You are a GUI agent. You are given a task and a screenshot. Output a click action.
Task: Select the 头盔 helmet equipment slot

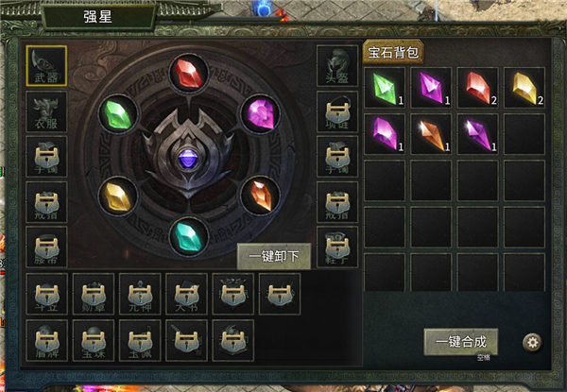[x=337, y=66]
